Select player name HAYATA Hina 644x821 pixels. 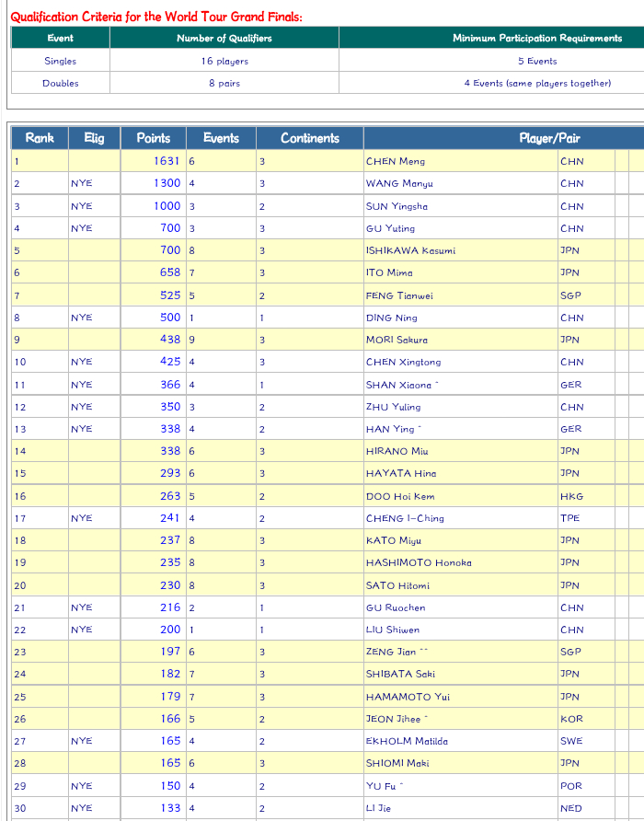(401, 473)
